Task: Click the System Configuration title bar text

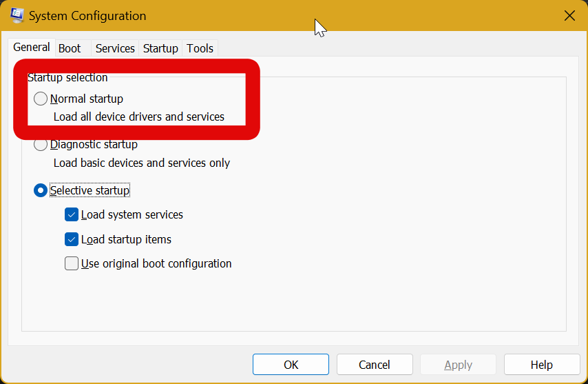Action: click(x=87, y=15)
